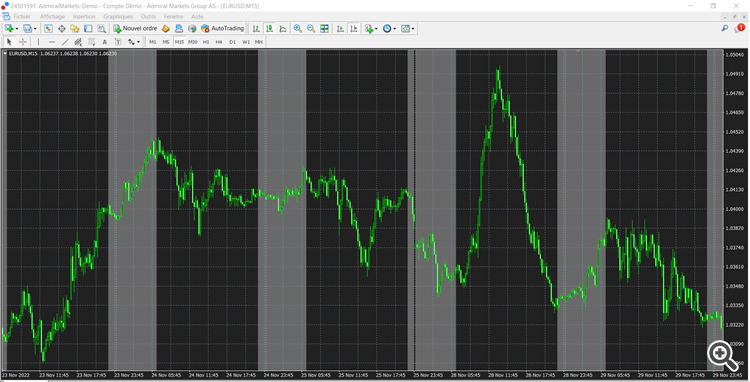750x382 pixels.
Task: Open the profiles icon
Action: 27,29
